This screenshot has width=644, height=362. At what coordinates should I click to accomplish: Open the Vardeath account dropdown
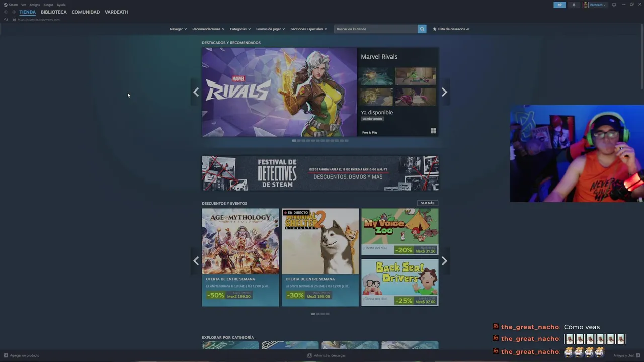[595, 5]
